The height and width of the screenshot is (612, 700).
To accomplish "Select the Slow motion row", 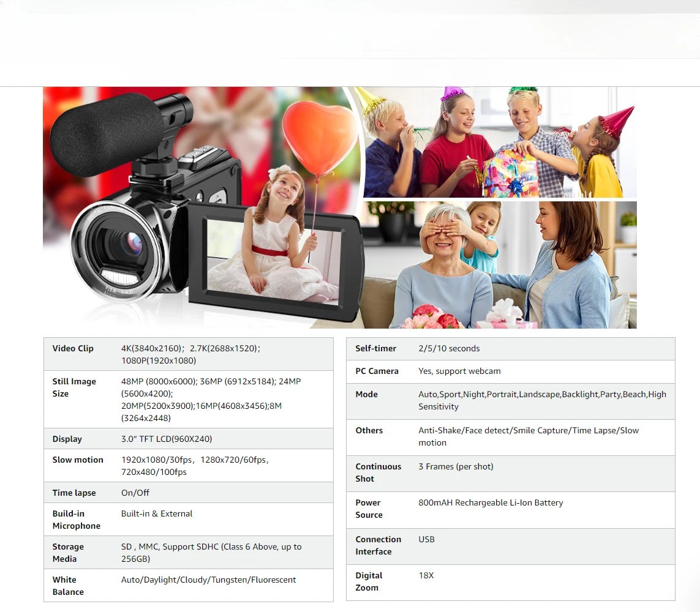I will click(x=184, y=465).
